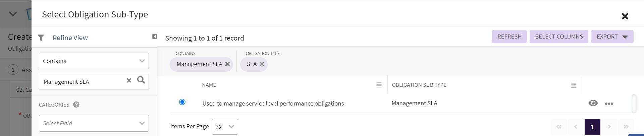Open row more actions ellipsis
This screenshot has height=136, width=644.
coord(609,104)
